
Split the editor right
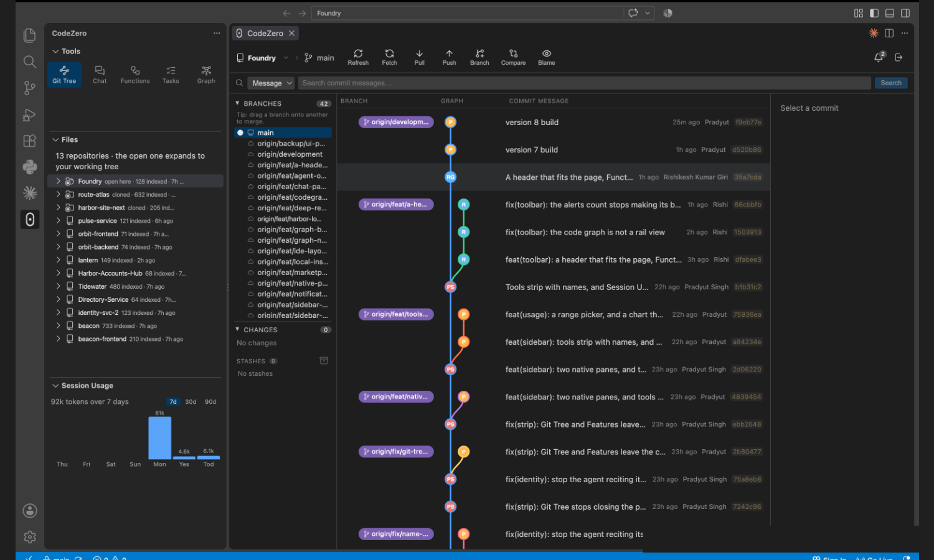889,33
